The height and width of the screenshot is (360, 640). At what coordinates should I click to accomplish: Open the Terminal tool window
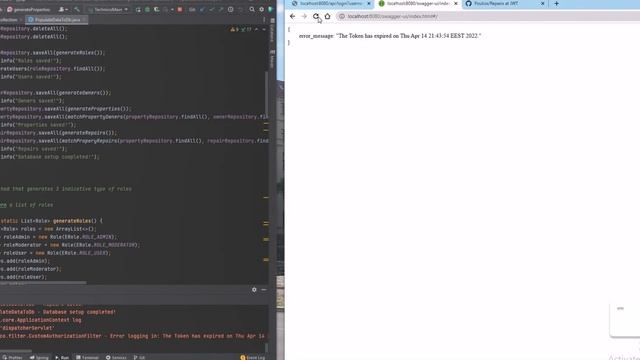(x=87, y=358)
